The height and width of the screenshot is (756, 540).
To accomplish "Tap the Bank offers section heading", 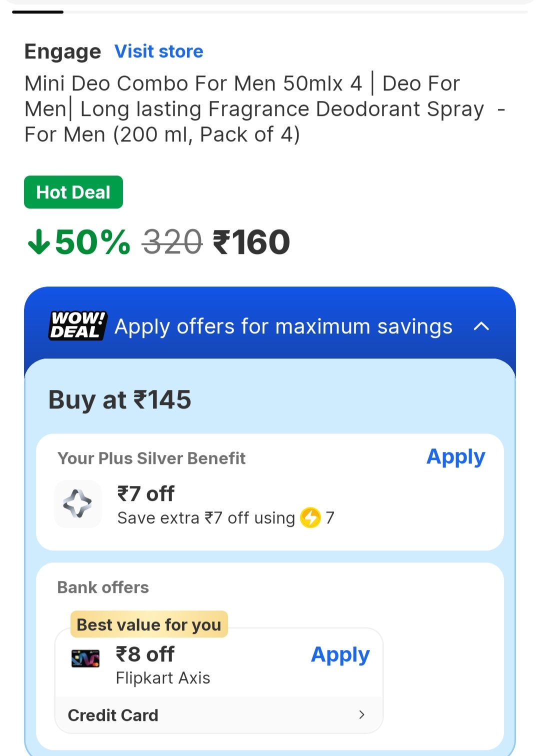I will tap(103, 587).
